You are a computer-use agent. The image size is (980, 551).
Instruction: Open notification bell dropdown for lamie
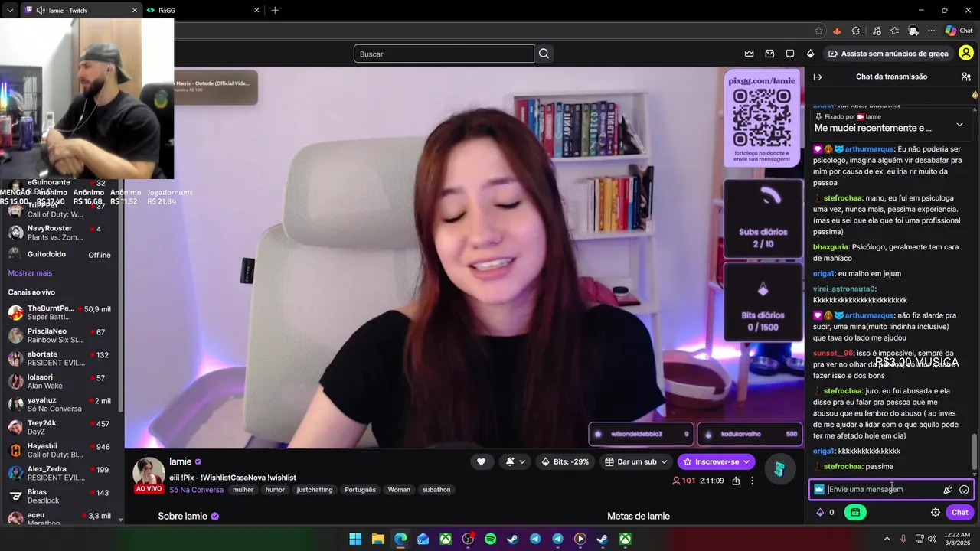pos(515,461)
